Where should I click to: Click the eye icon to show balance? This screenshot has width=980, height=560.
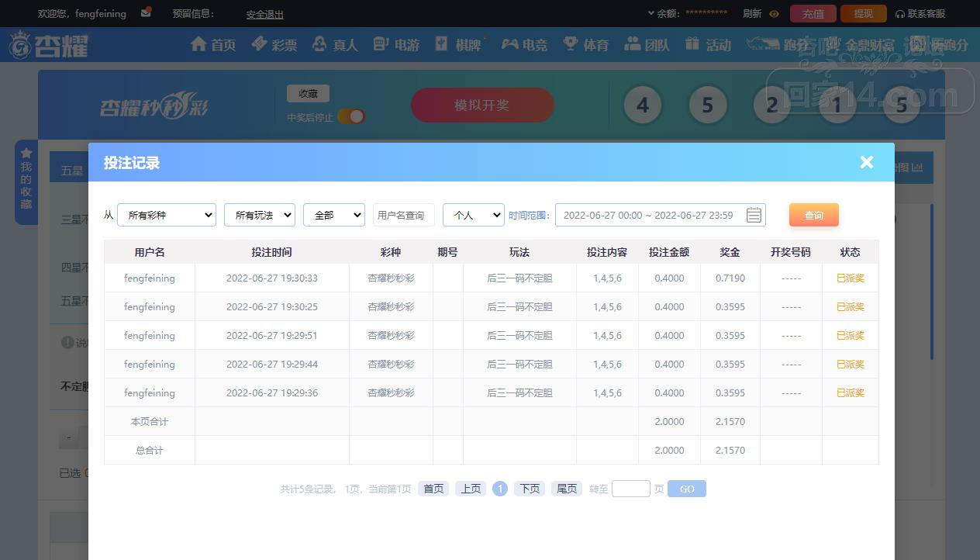[774, 14]
